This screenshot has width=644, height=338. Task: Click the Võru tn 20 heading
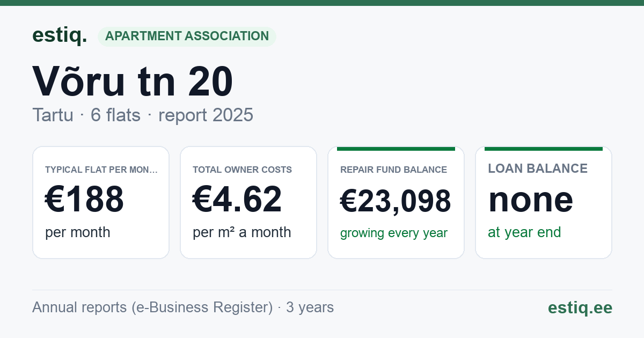(x=133, y=82)
